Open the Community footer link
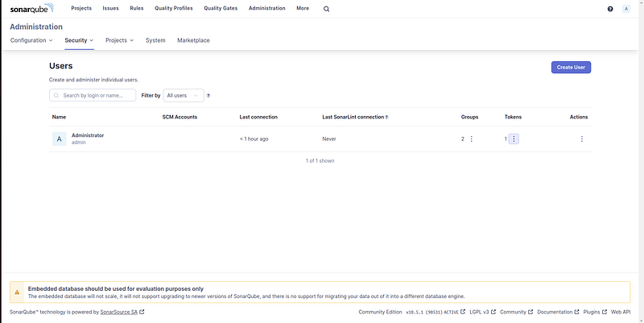This screenshot has width=644, height=323. click(516, 312)
